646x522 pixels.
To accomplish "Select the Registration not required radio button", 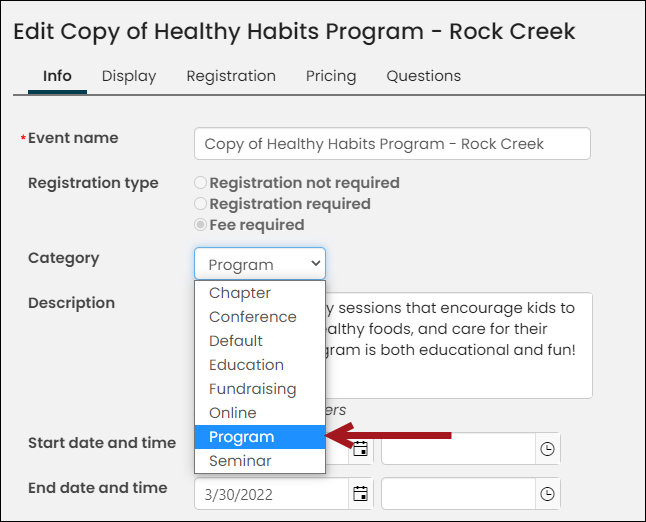I will coord(200,183).
